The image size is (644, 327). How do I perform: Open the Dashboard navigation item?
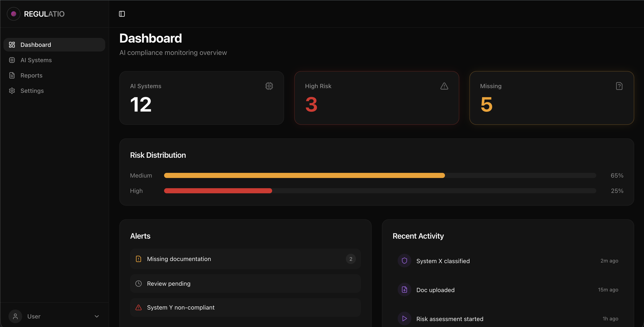(36, 44)
